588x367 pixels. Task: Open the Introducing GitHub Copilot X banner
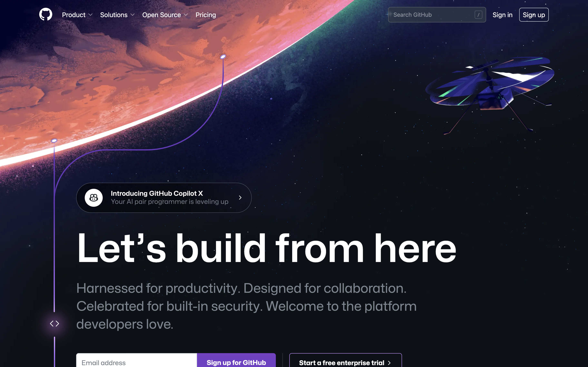[x=164, y=198]
